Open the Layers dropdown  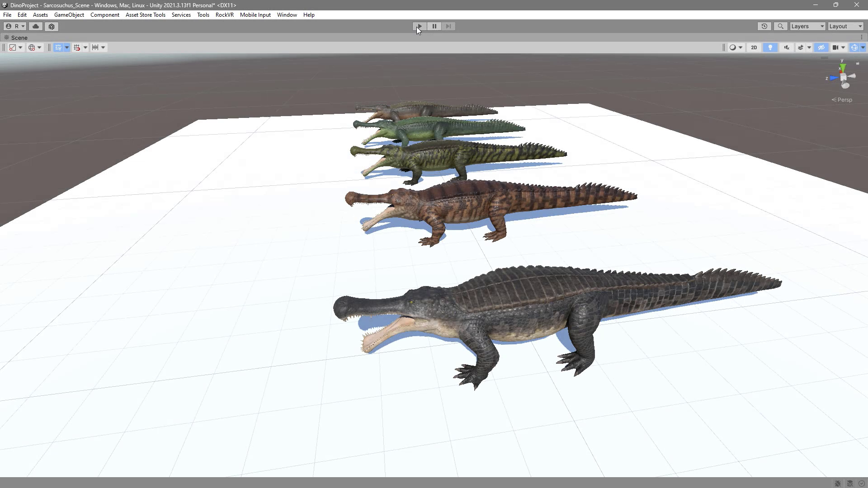[807, 26]
